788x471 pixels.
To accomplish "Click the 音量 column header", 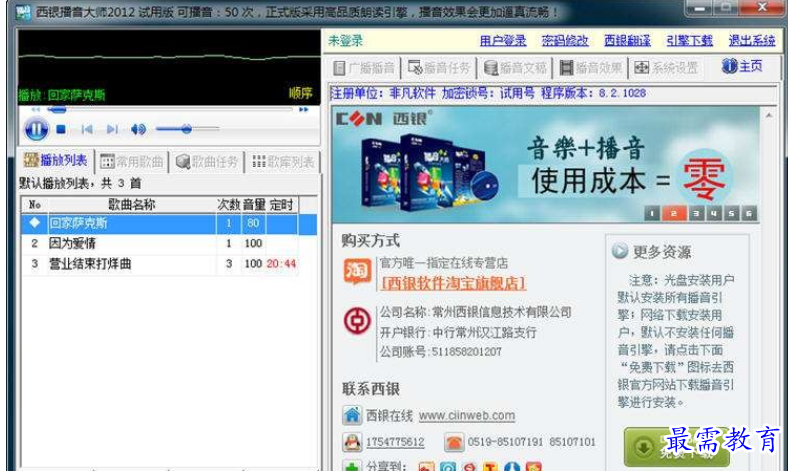I will click(x=254, y=205).
